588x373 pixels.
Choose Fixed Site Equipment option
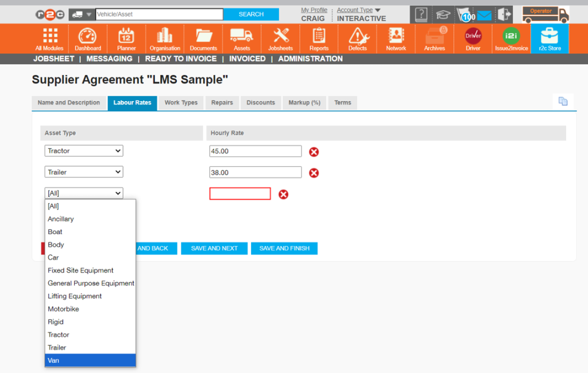pyautogui.click(x=90, y=270)
